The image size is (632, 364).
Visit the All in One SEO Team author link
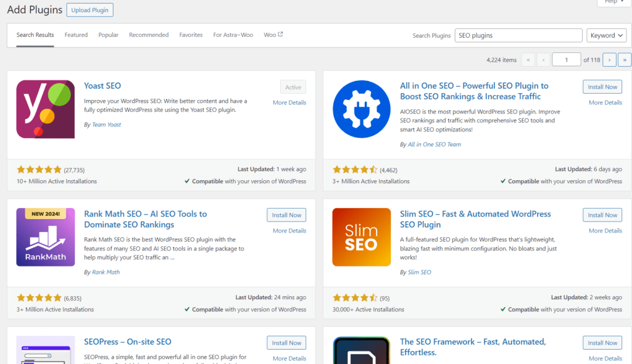pos(434,145)
